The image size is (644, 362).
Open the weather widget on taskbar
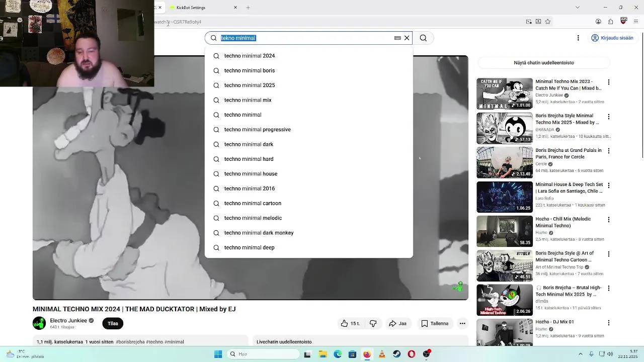point(25,354)
